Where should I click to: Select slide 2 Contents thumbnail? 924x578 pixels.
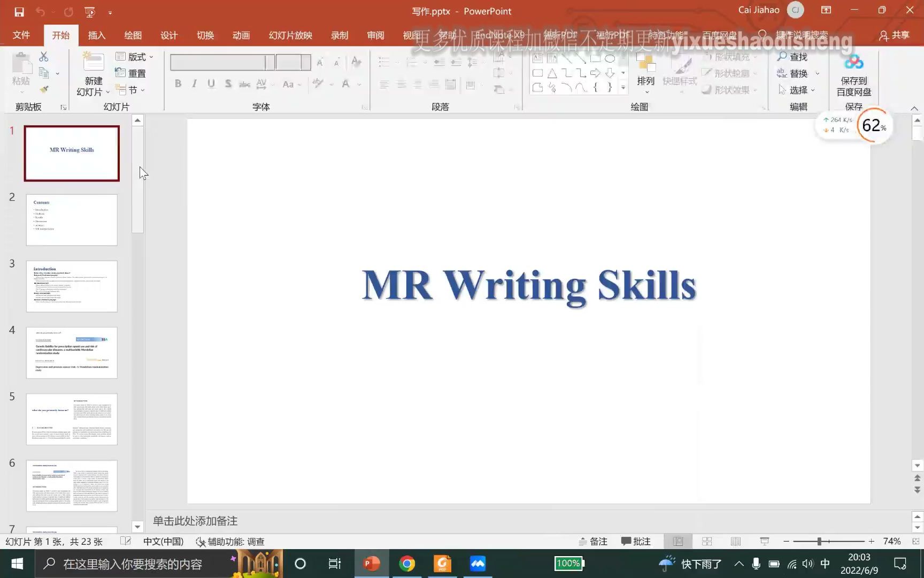pyautogui.click(x=72, y=220)
